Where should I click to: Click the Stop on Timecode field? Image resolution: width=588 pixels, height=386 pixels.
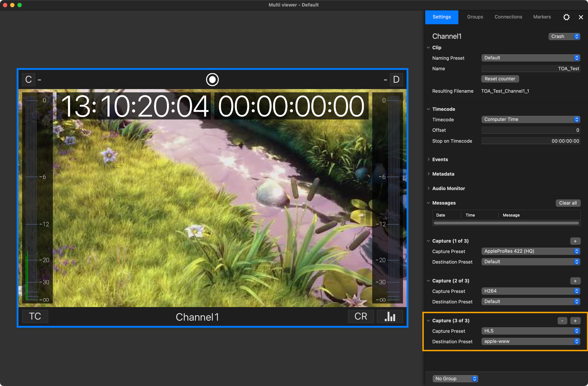click(x=531, y=141)
